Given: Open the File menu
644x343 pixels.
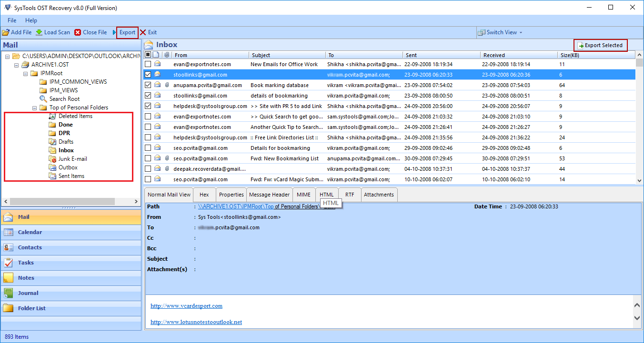Looking at the screenshot, I should [11, 20].
